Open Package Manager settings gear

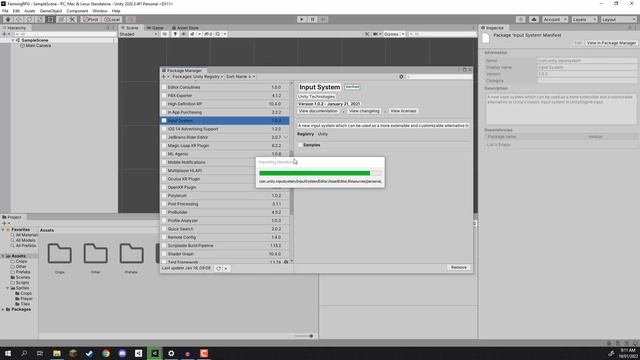point(401,77)
